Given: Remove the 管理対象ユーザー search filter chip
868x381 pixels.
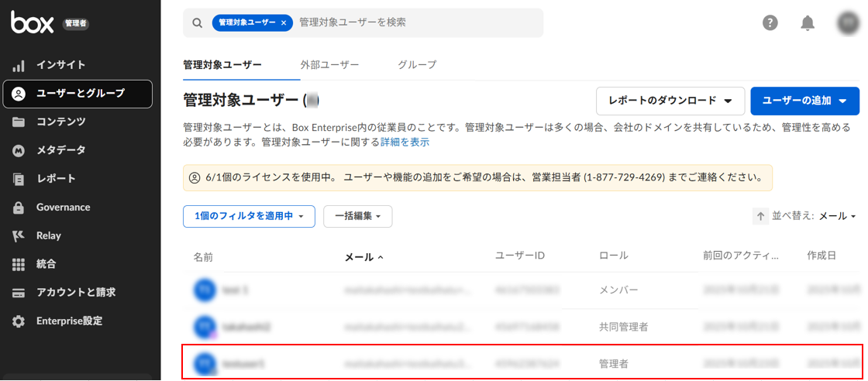Looking at the screenshot, I should (x=284, y=23).
